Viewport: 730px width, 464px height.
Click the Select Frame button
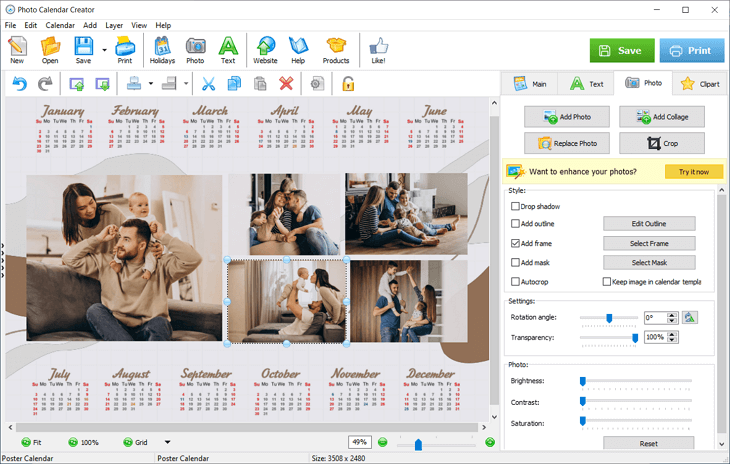648,243
